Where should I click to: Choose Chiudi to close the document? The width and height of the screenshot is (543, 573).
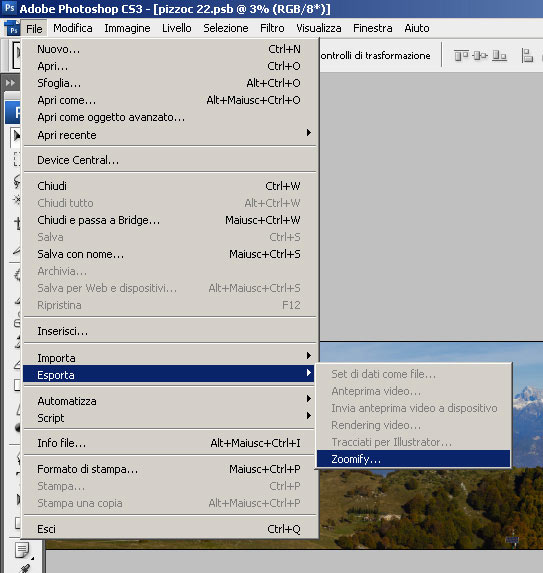(169, 186)
